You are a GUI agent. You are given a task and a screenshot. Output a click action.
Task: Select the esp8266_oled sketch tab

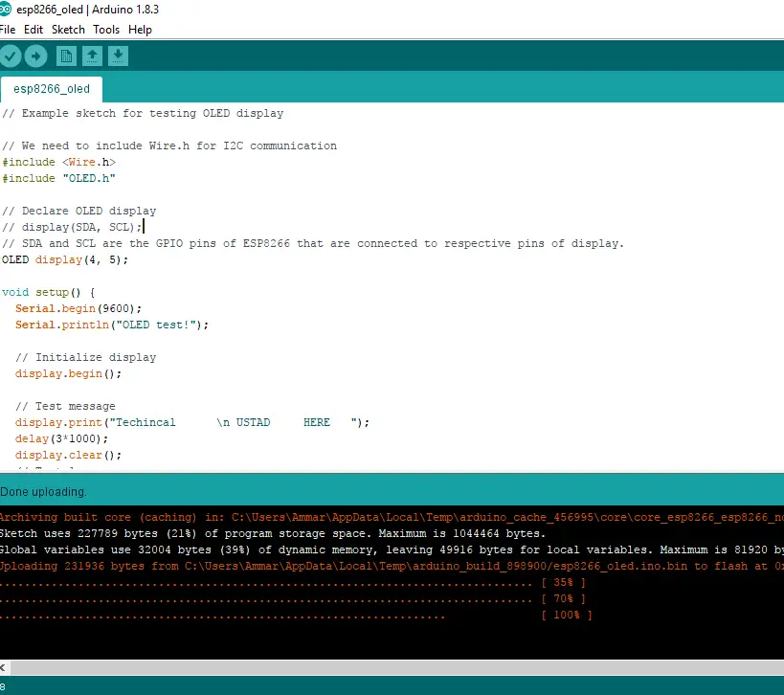[52, 89]
